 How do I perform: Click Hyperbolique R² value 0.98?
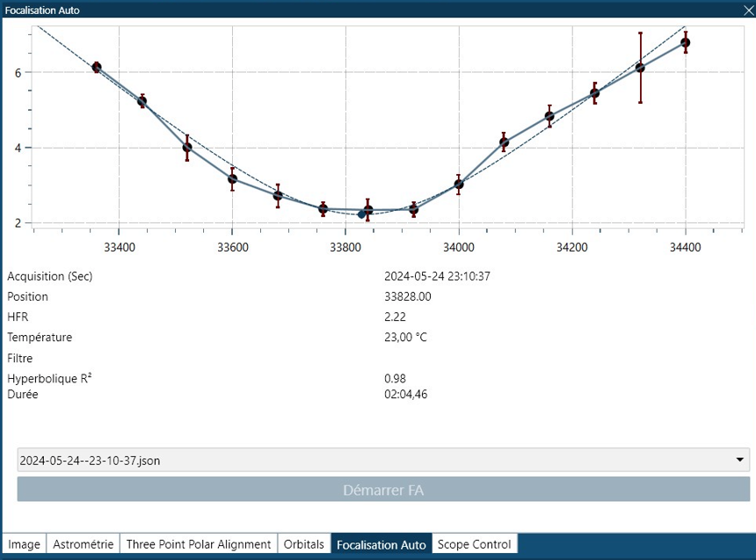(395, 379)
